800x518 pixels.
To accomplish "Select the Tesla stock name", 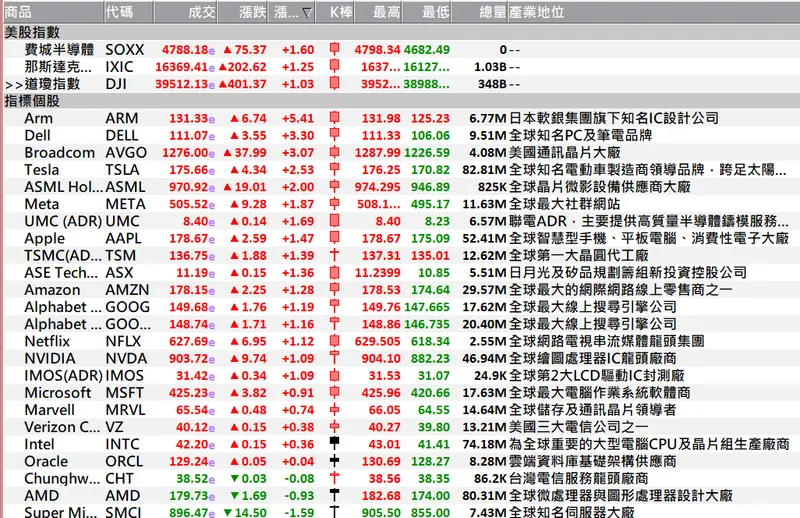I will (x=41, y=169).
